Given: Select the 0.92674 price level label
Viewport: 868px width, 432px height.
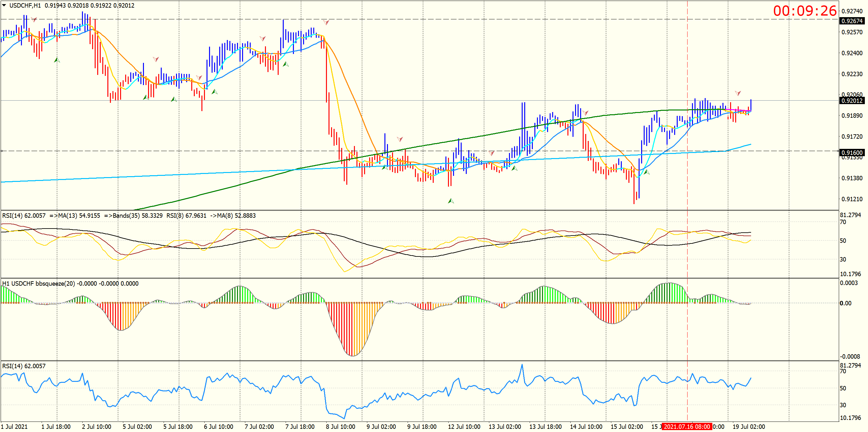Looking at the screenshot, I should (851, 21).
